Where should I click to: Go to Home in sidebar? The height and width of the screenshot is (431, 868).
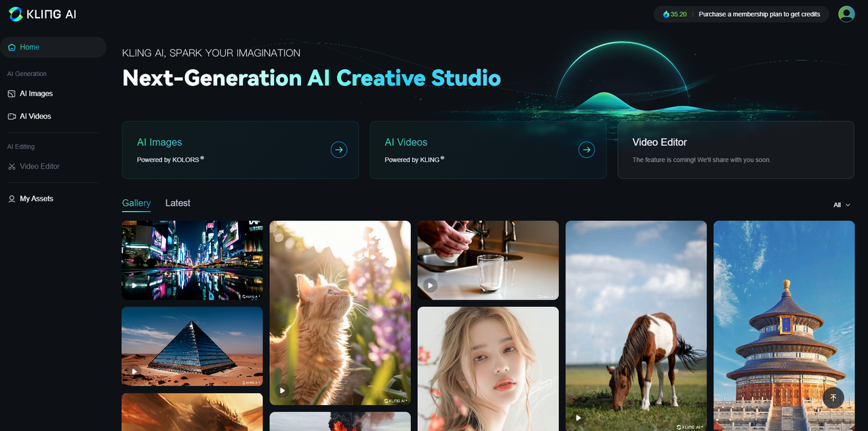click(29, 47)
